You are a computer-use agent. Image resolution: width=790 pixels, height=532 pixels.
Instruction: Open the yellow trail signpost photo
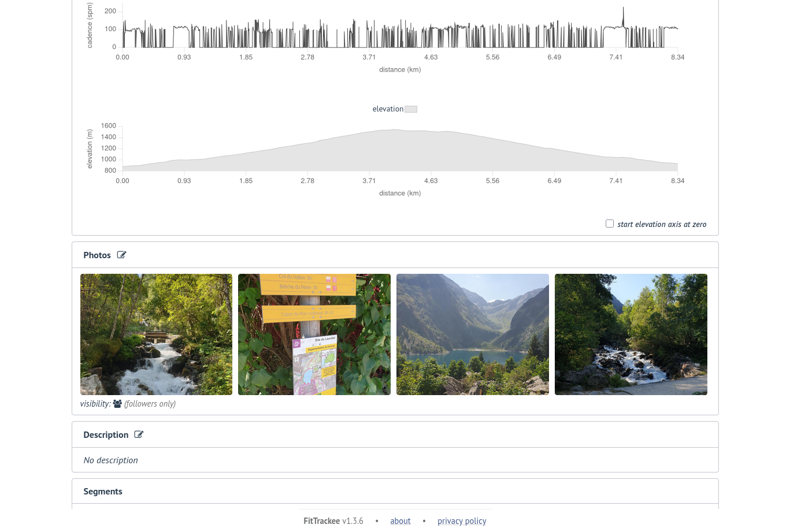click(x=314, y=334)
